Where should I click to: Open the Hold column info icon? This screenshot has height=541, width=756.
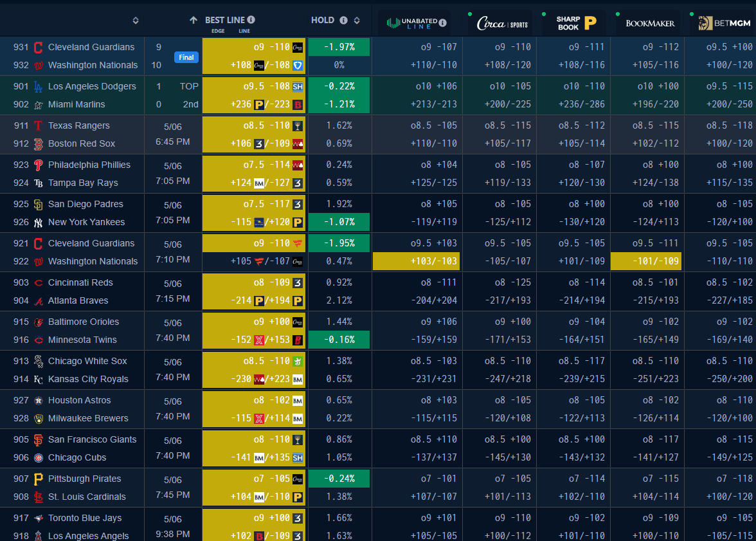pyautogui.click(x=343, y=21)
